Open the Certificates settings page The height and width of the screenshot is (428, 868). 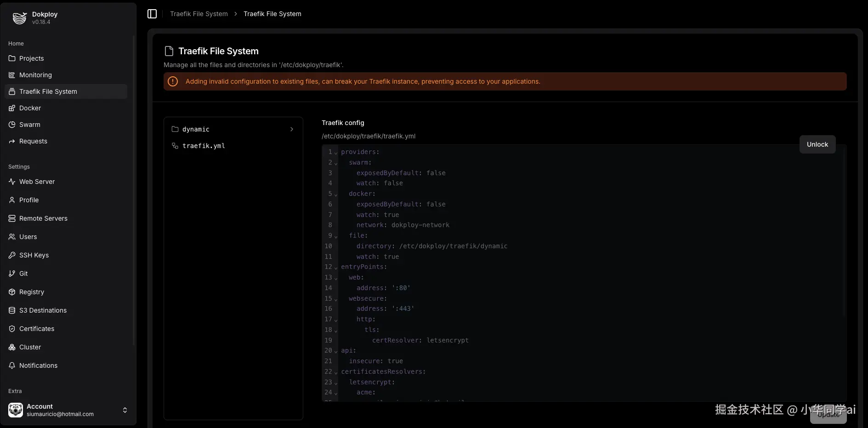pos(37,329)
